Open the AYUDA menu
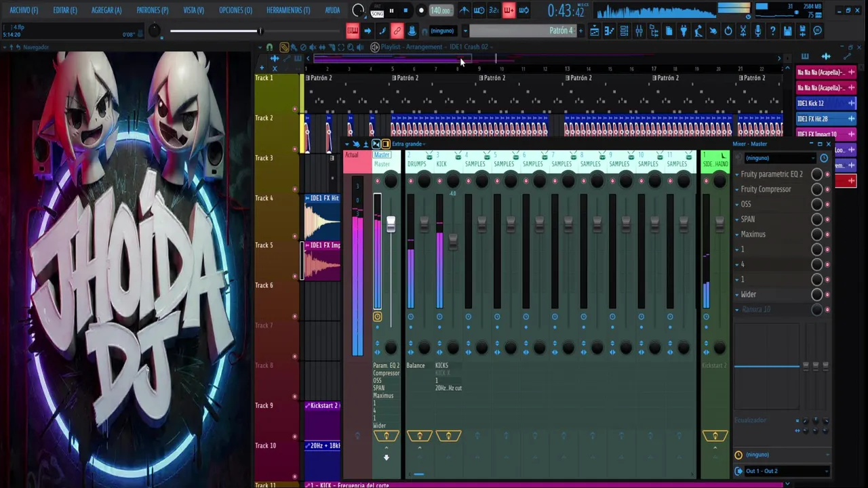The width and height of the screenshot is (868, 488). (332, 10)
